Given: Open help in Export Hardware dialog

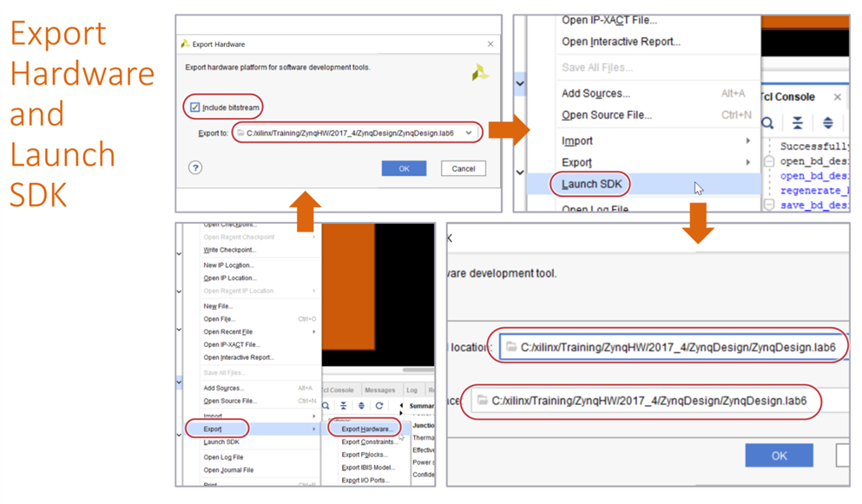Looking at the screenshot, I should (x=195, y=167).
